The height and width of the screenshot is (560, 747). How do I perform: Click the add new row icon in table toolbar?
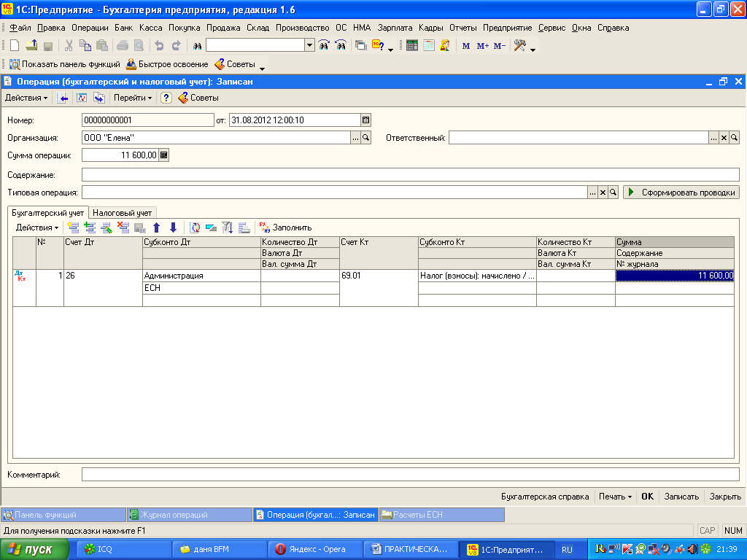pos(74,227)
